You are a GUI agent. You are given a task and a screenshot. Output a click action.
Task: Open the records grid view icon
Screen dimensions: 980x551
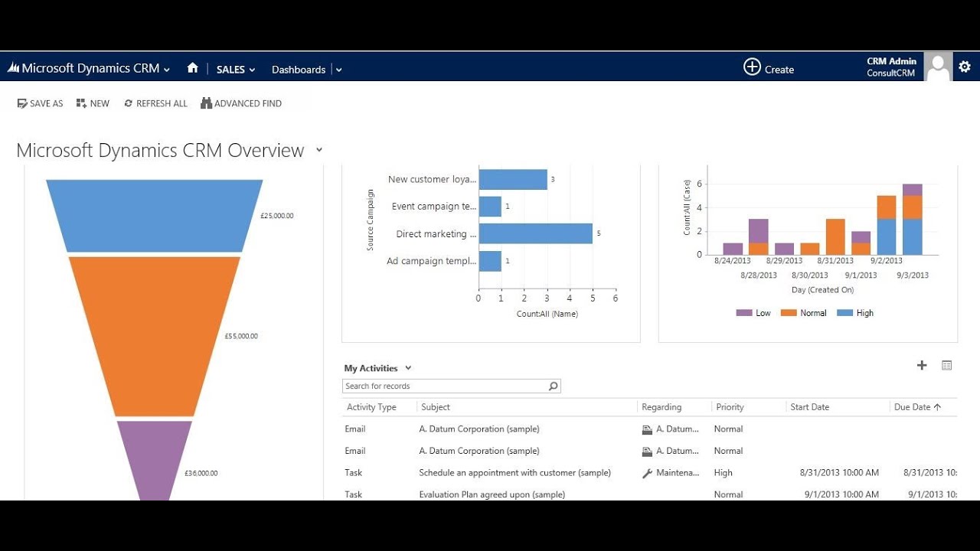click(947, 366)
